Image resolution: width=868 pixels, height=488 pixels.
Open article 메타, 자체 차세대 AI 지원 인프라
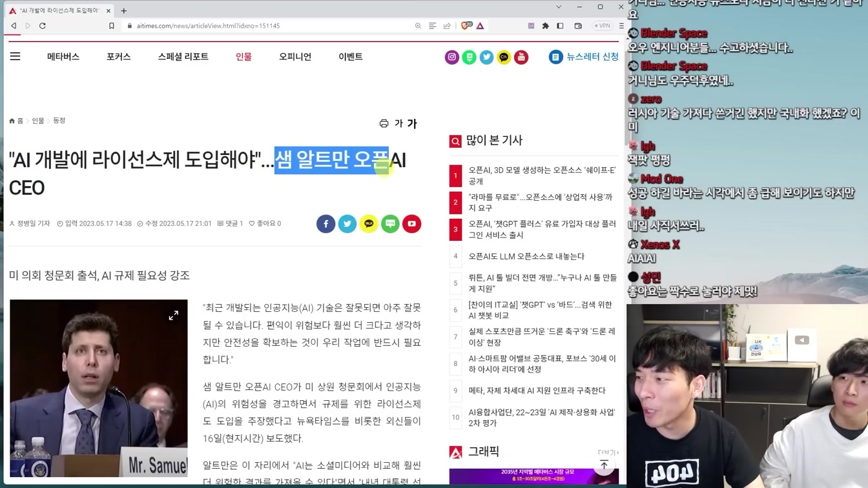pos(537,391)
